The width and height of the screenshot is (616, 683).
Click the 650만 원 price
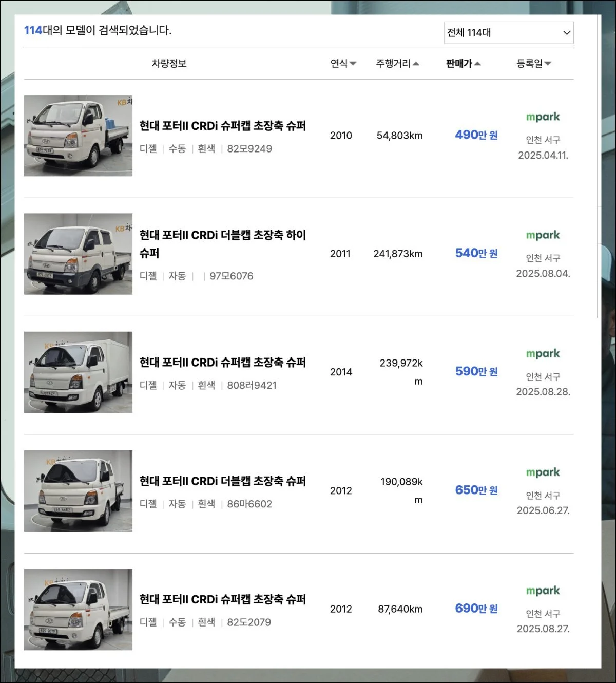click(476, 490)
